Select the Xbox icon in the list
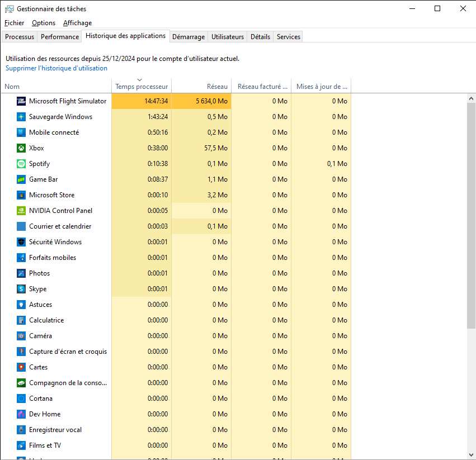Image resolution: width=476 pixels, height=460 pixels. 21,148
